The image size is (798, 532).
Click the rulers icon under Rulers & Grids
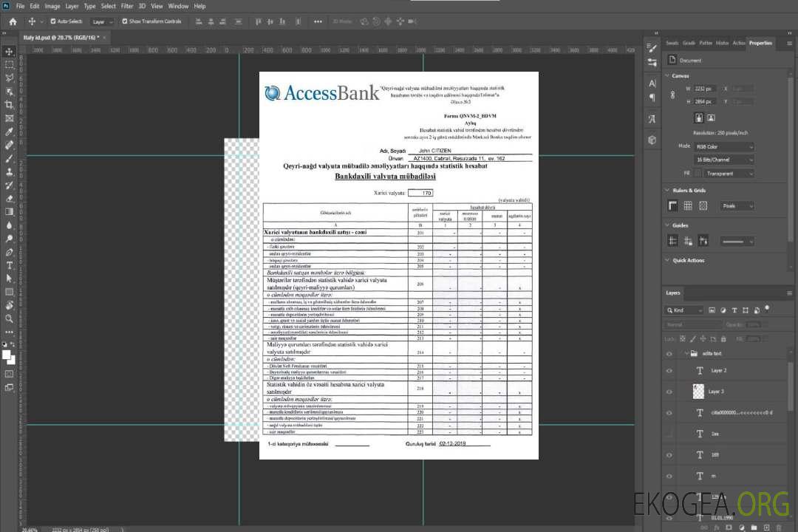[673, 205]
